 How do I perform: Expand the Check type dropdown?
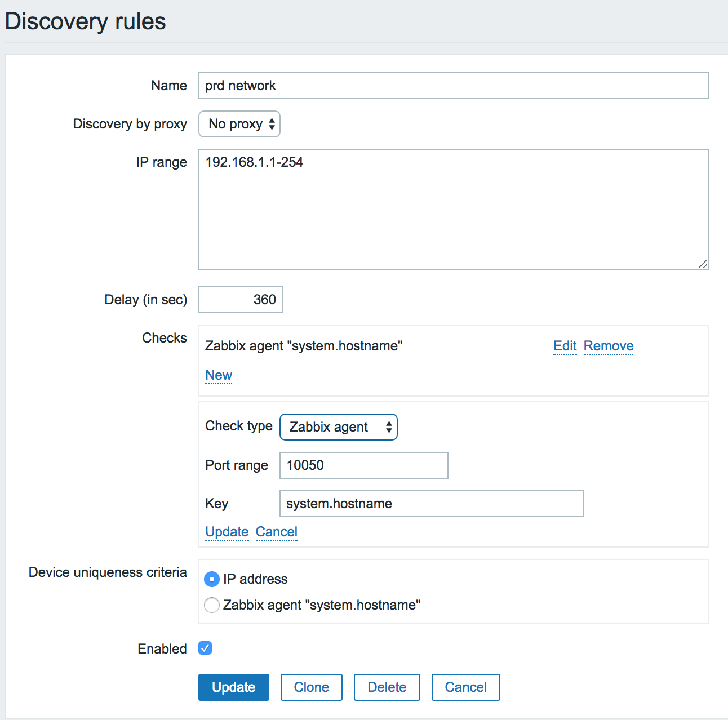(338, 427)
